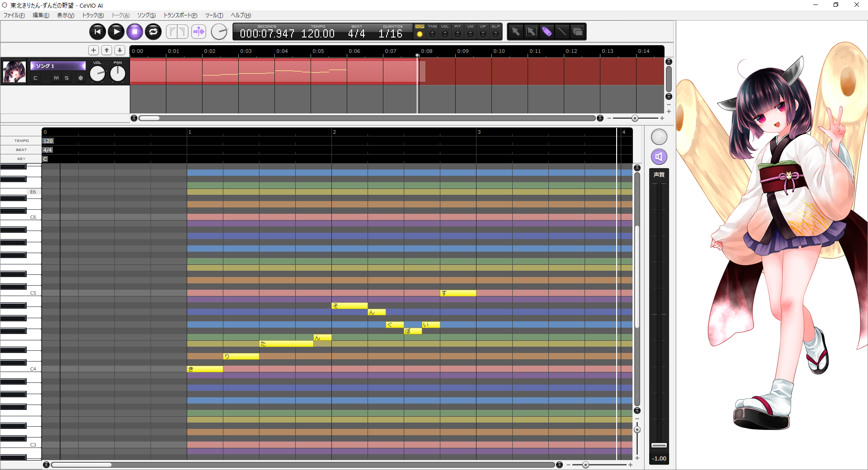The image size is (868, 470).
Task: Click the piano roll vertical scrollbar thumb
Action: 637,277
